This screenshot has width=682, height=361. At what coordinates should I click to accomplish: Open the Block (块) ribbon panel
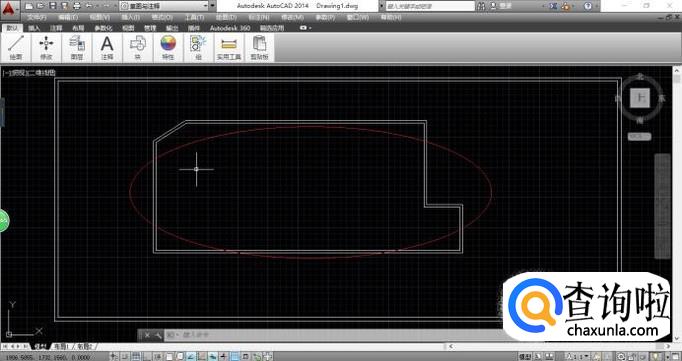click(x=138, y=47)
